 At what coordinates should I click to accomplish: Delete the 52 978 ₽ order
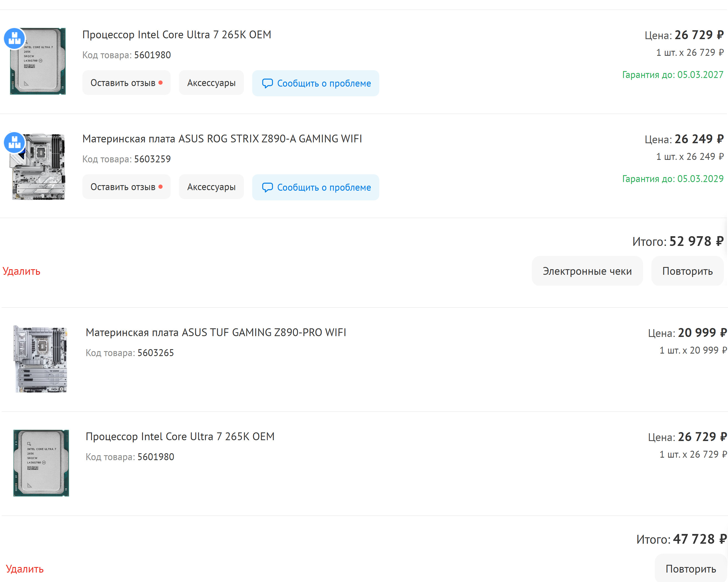(21, 271)
